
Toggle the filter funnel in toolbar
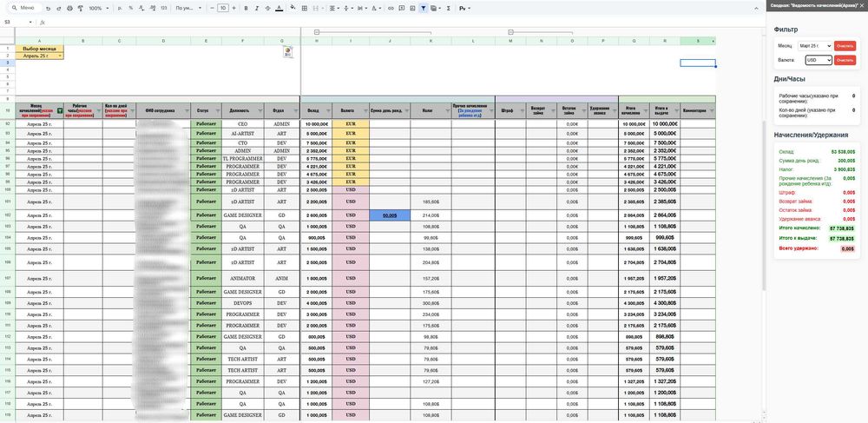click(423, 9)
